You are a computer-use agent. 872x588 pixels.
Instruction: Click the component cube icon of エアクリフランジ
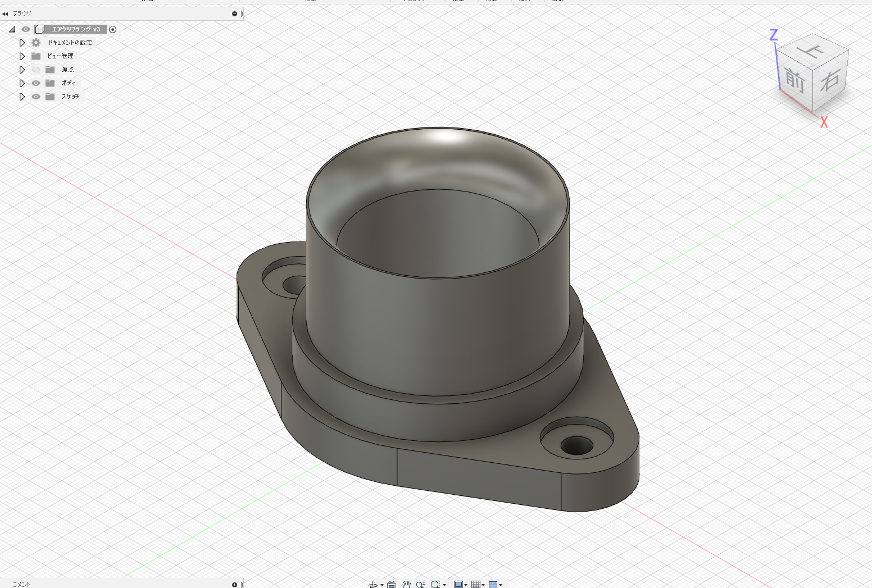point(40,29)
